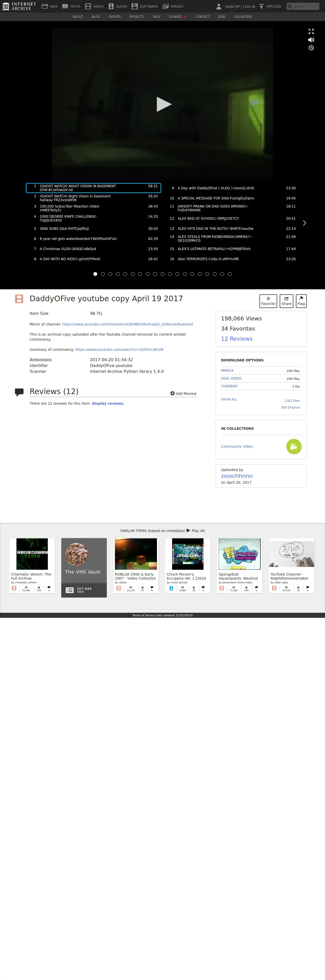Expand OGG VIDEO download option
Viewport: 325px width, 980px height.
click(231, 378)
